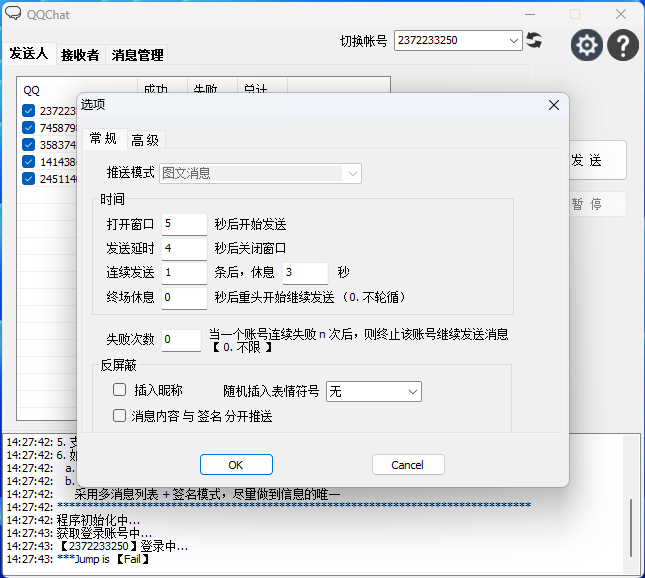Expand the 随机插入表情符号 dropdown

click(x=374, y=391)
